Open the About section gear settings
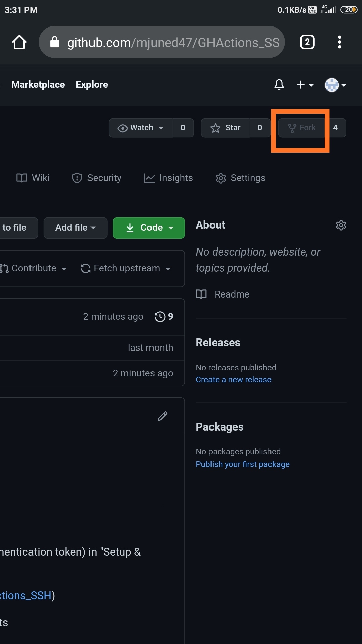362x644 pixels. pyautogui.click(x=341, y=225)
